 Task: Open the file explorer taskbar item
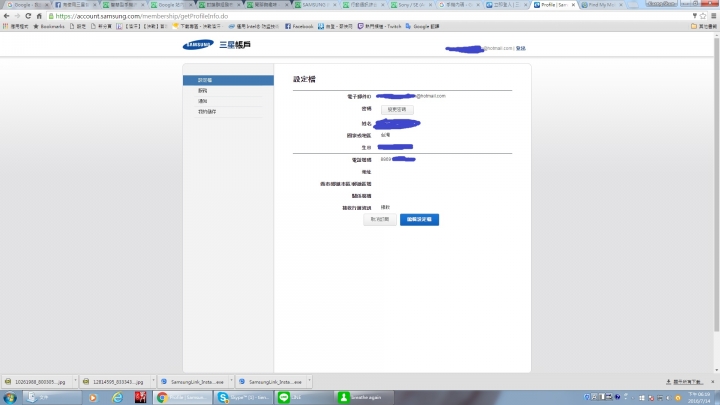coord(52,398)
